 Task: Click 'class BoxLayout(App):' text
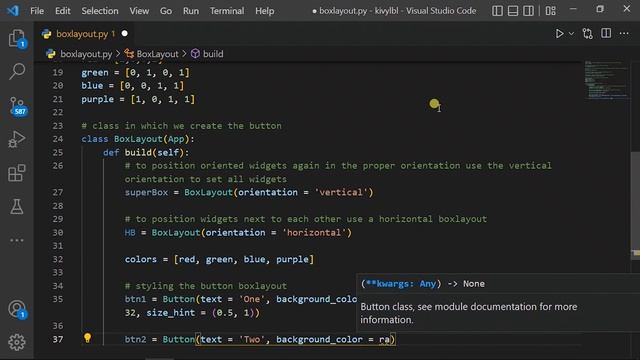point(138,139)
